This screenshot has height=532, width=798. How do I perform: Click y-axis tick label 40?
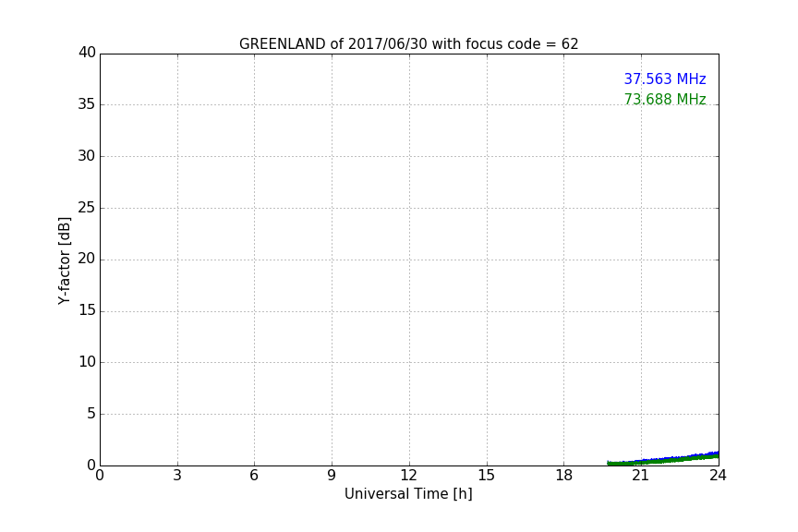coord(87,53)
